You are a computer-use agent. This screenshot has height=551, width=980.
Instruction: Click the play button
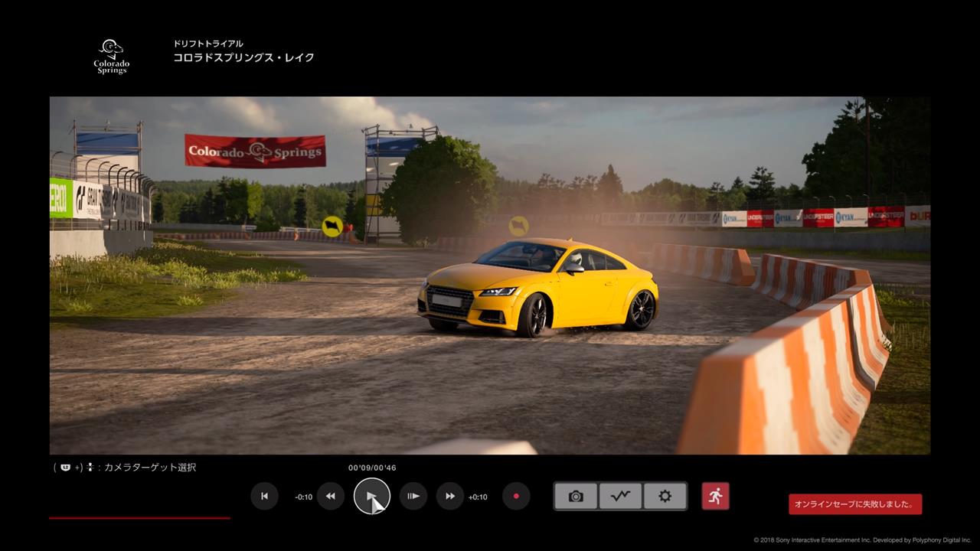pyautogui.click(x=372, y=496)
